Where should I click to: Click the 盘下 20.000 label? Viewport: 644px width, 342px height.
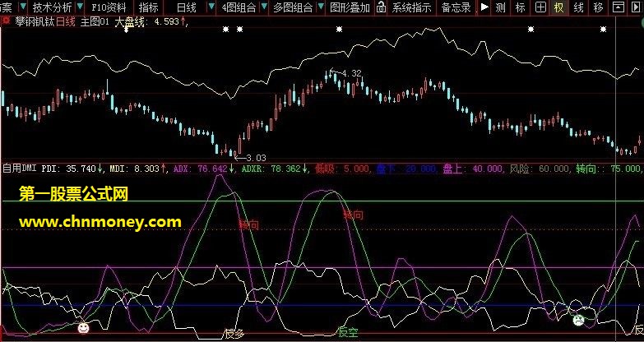[406, 169]
